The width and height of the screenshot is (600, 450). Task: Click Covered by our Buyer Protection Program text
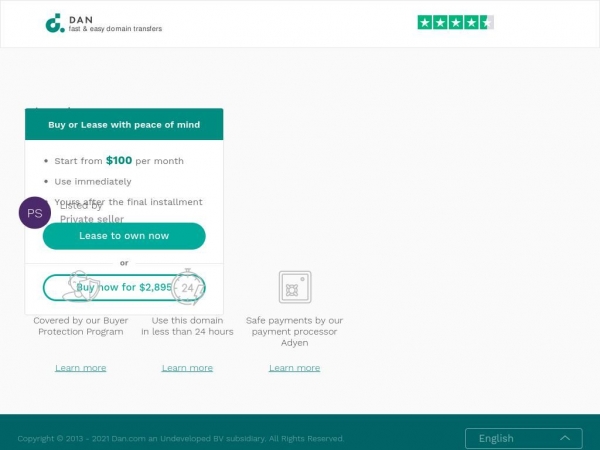[81, 326]
